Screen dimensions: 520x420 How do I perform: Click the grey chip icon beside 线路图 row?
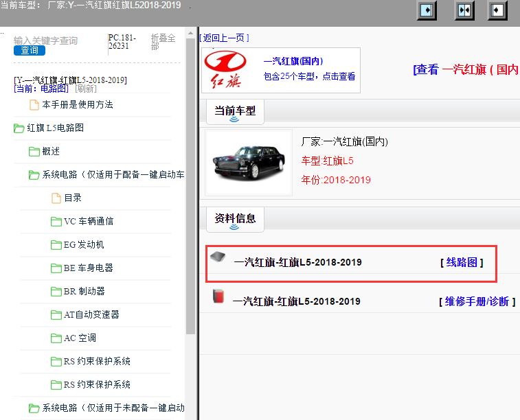click(218, 257)
